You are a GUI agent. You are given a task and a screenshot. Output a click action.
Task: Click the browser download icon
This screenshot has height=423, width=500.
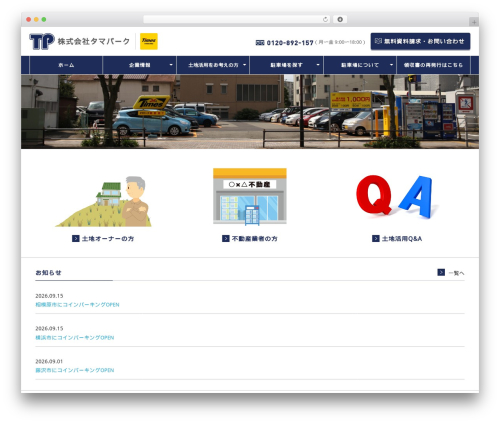pyautogui.click(x=340, y=19)
